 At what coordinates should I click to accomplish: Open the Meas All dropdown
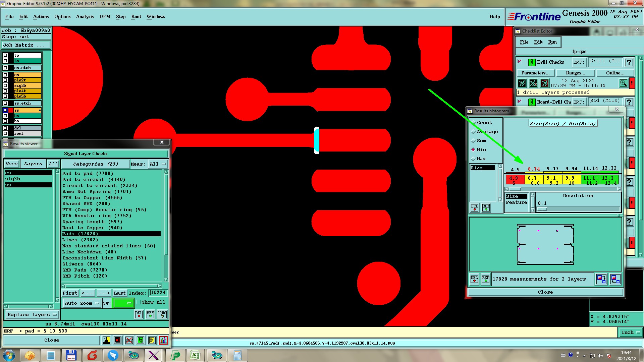pyautogui.click(x=158, y=164)
